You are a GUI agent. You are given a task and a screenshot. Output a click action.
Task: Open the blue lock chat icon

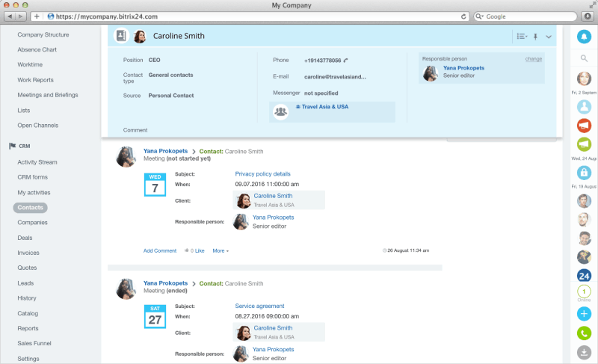[584, 173]
